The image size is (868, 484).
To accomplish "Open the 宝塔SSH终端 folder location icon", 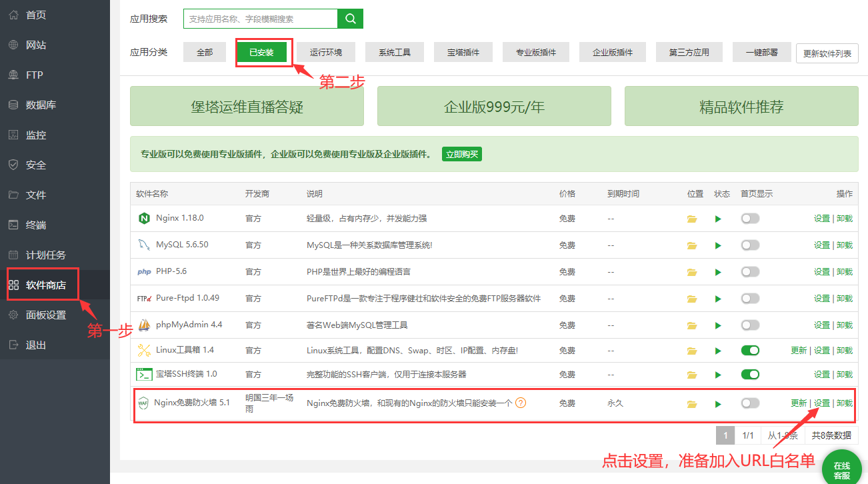I will click(x=692, y=375).
